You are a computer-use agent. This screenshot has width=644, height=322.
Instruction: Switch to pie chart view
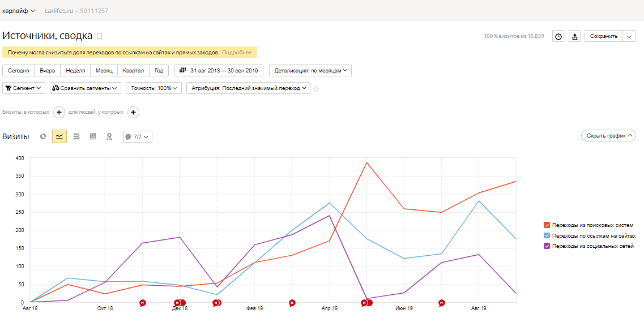(42, 136)
